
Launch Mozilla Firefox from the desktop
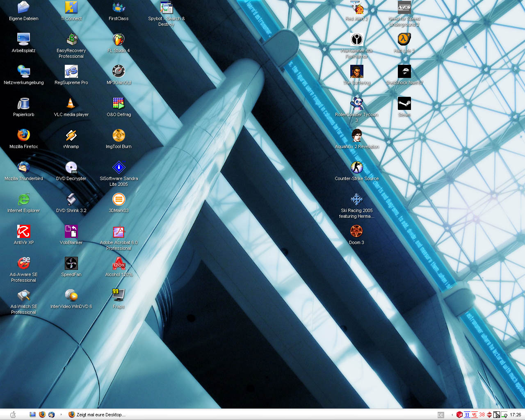pyautogui.click(x=24, y=135)
